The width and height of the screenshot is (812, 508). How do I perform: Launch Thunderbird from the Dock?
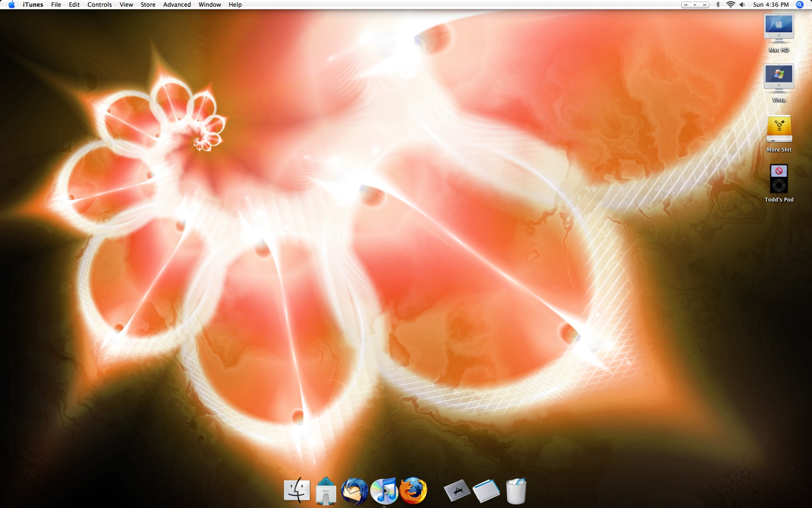pyautogui.click(x=354, y=490)
